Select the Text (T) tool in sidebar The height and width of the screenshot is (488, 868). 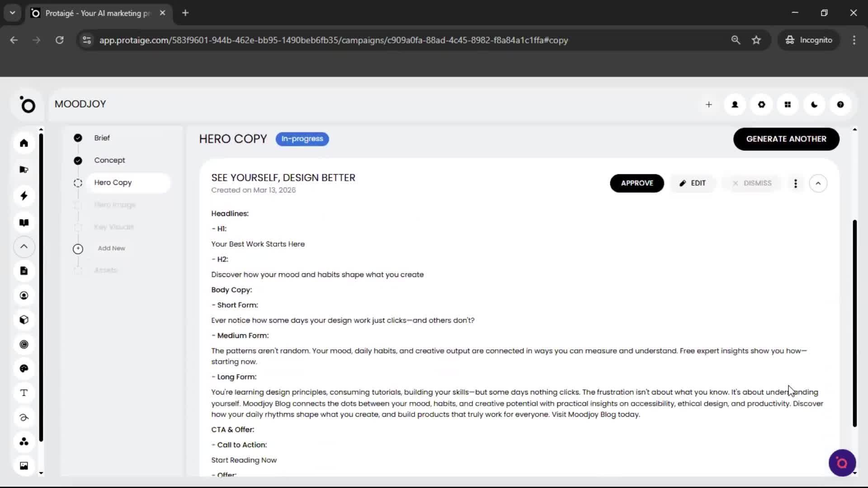(x=24, y=393)
